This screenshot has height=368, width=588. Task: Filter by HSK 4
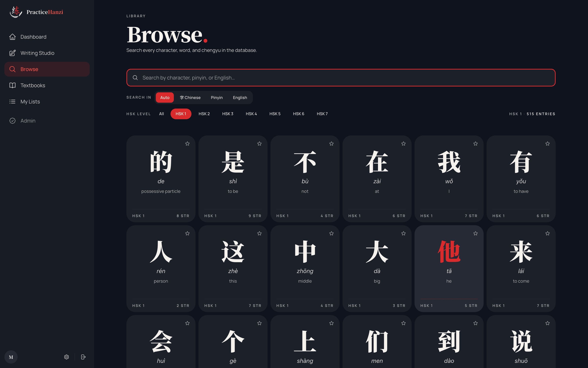[x=251, y=114]
